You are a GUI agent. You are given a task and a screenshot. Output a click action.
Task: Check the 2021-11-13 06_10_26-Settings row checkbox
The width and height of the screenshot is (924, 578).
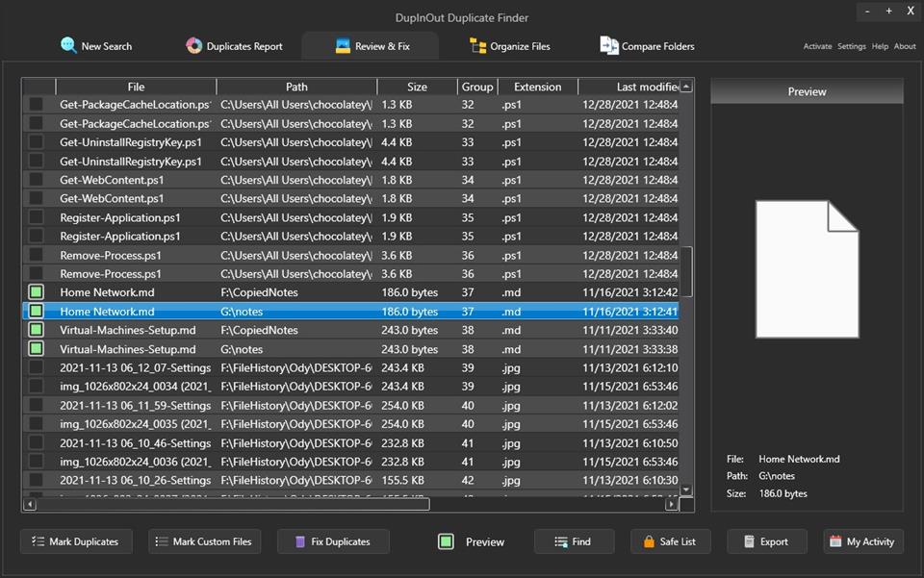[36, 480]
